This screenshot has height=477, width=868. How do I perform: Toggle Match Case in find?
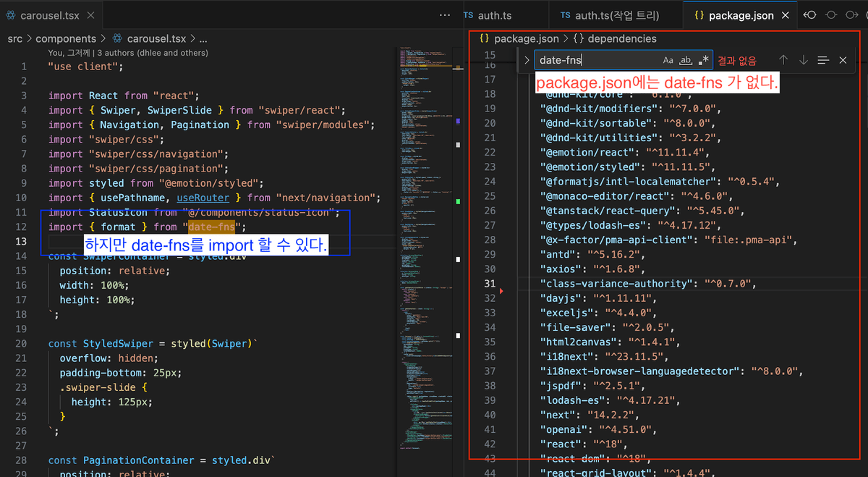pos(668,60)
